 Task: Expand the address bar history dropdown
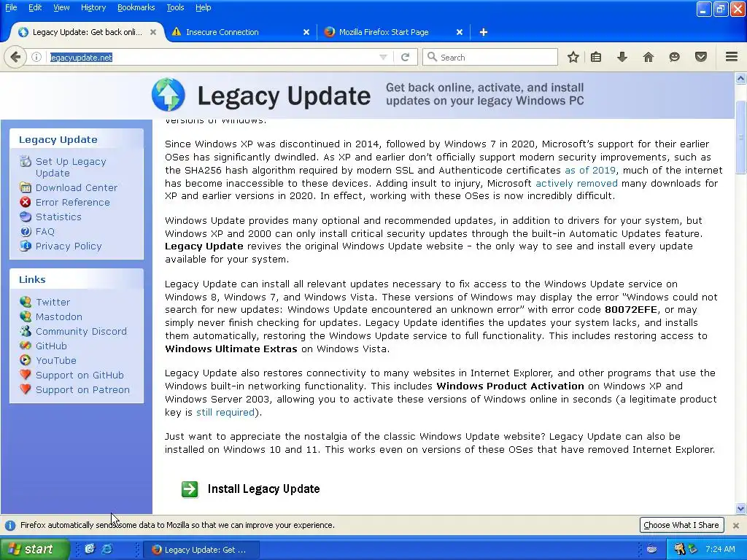[x=383, y=57]
